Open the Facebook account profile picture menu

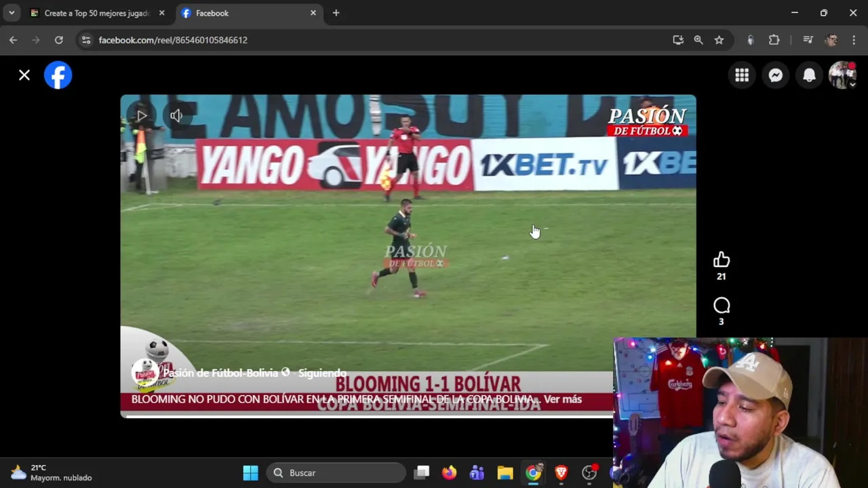click(842, 75)
